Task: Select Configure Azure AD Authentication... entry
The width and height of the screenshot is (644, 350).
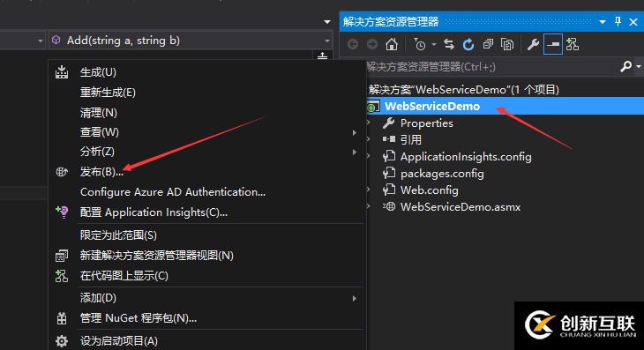Action: [173, 191]
